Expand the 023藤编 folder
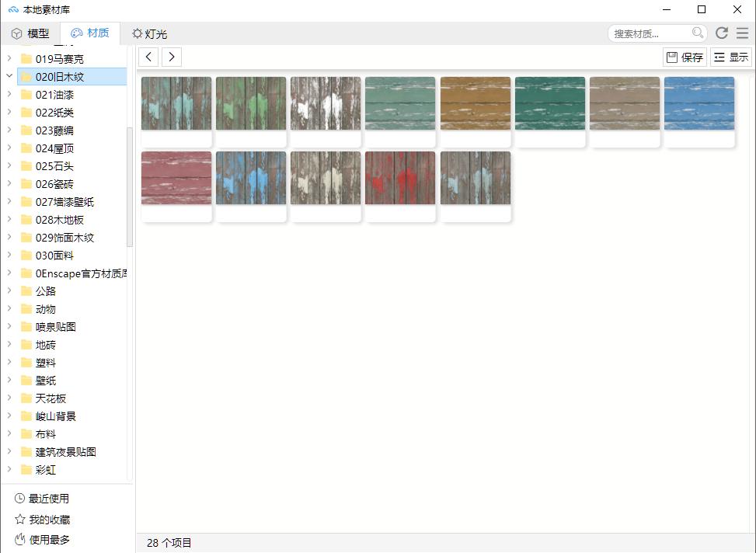This screenshot has width=756, height=553. [8, 130]
